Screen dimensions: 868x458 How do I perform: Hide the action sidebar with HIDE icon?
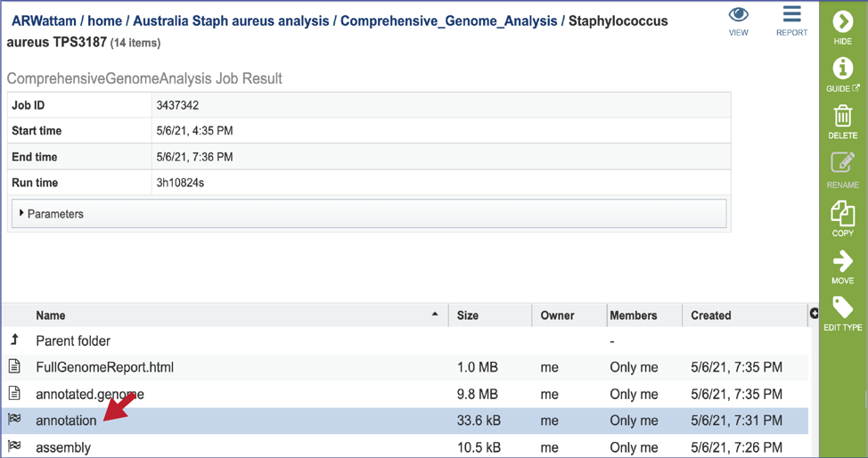pyautogui.click(x=842, y=22)
